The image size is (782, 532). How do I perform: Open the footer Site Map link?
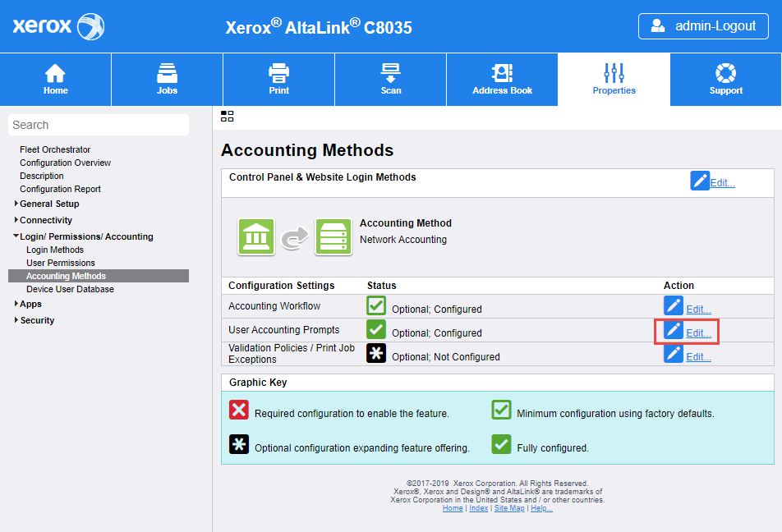click(509, 508)
